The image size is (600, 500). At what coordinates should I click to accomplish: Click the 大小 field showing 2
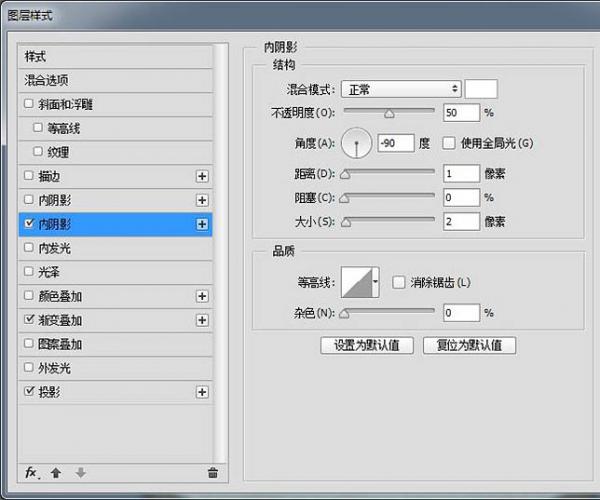pos(461,221)
